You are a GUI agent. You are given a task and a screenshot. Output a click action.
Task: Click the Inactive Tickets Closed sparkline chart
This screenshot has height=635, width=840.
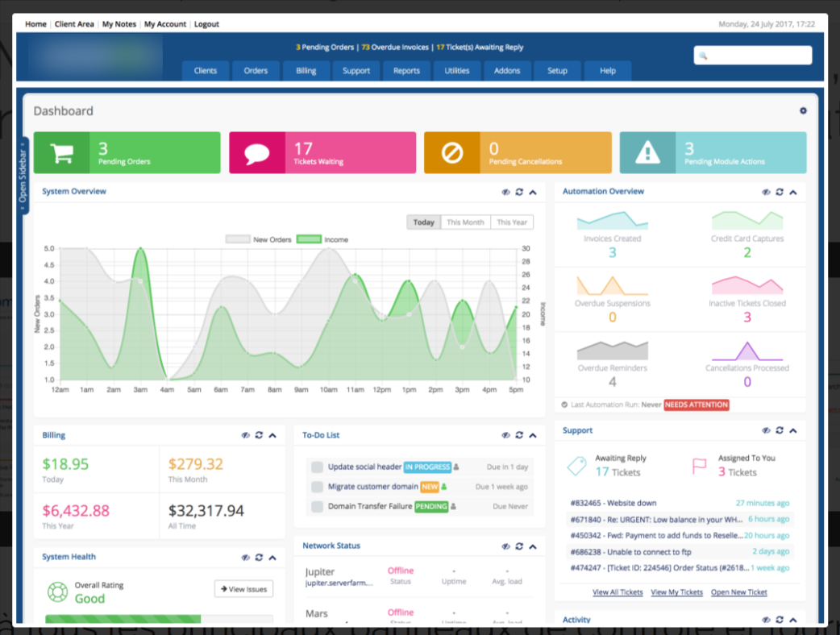[x=747, y=285]
